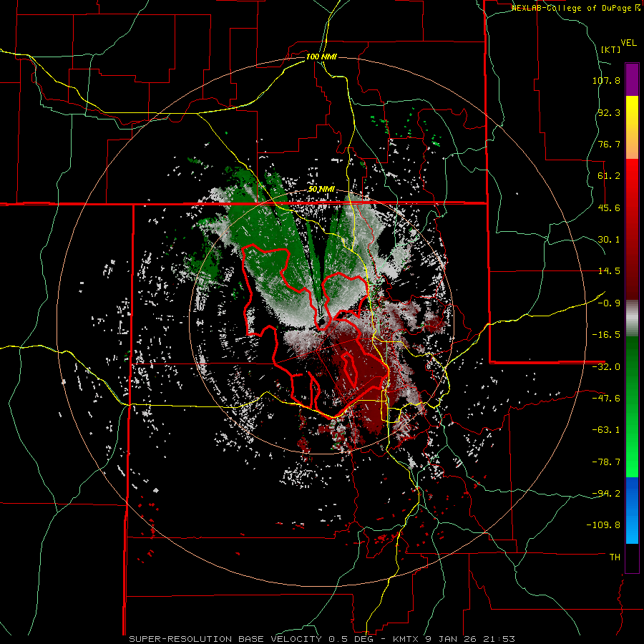Click the TH threshold label
This screenshot has height=644, width=644.
pyautogui.click(x=615, y=557)
